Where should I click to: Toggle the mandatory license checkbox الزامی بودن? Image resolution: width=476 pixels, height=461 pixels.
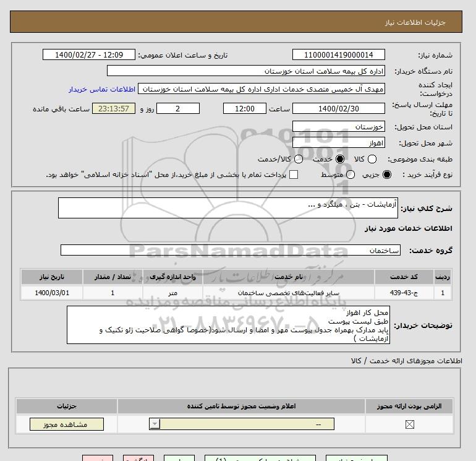[409, 424]
